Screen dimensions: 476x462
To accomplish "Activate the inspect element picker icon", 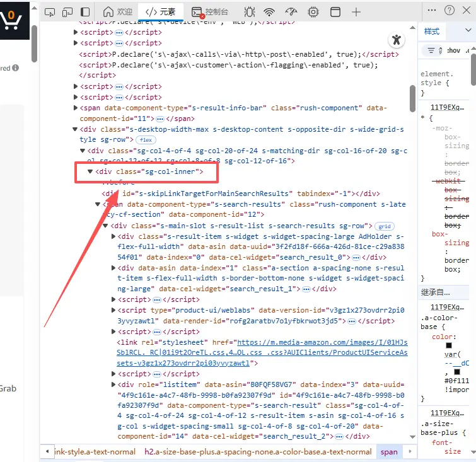I will click(50, 12).
